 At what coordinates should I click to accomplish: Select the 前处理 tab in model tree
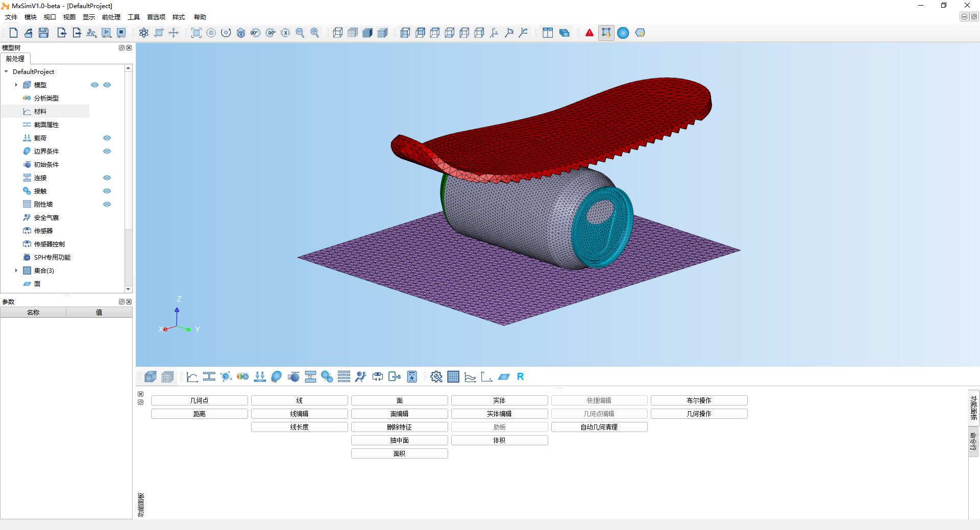coord(15,59)
